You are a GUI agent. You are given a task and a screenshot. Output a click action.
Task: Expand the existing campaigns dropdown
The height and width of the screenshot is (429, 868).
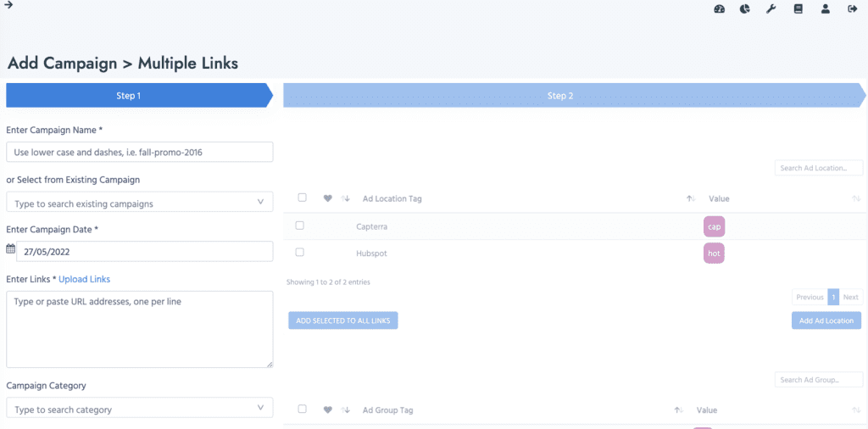(x=259, y=203)
